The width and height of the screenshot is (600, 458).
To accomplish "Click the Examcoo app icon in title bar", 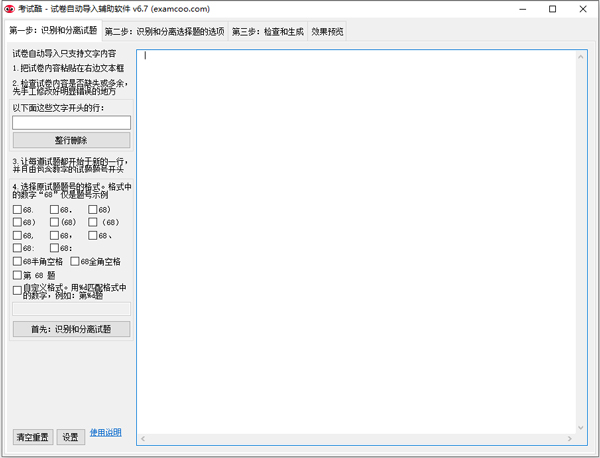I will pyautogui.click(x=10, y=9).
